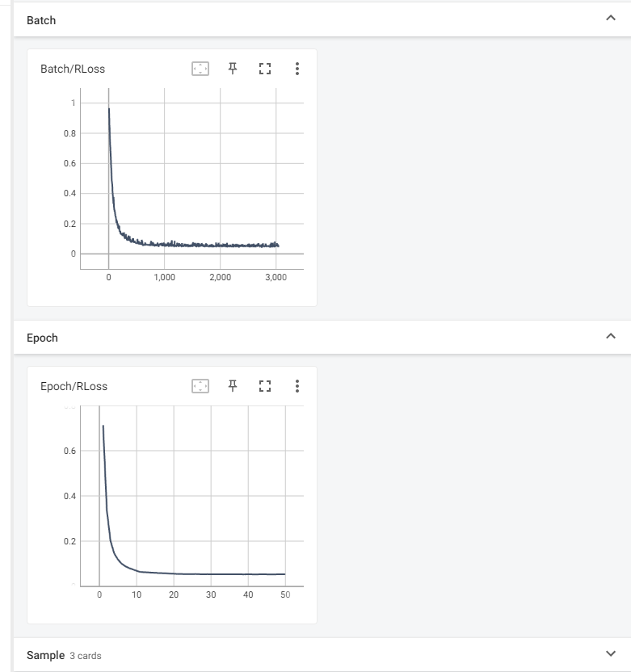631x672 pixels.
Task: Fit Batch/RLoss chart domain to data
Action: click(x=200, y=69)
